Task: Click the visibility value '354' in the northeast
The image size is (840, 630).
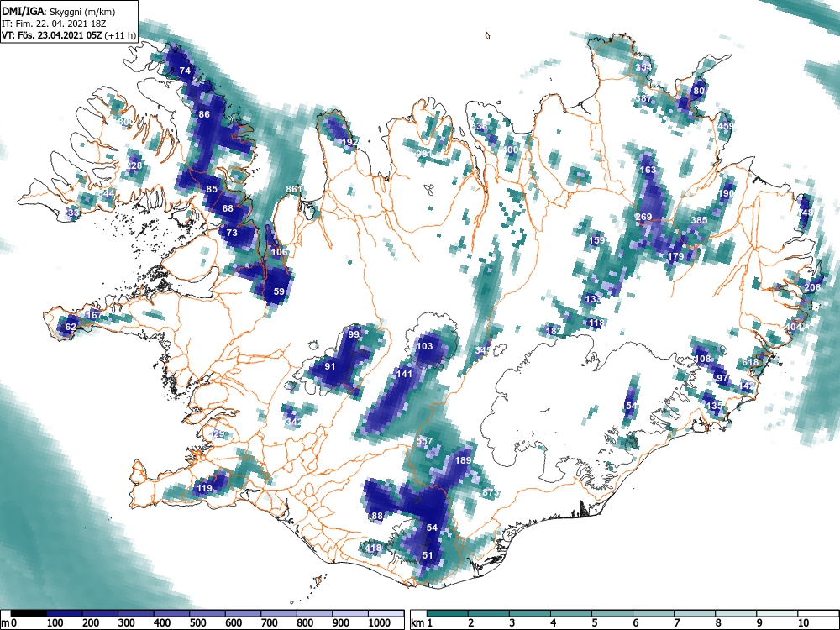Action: 644,67
